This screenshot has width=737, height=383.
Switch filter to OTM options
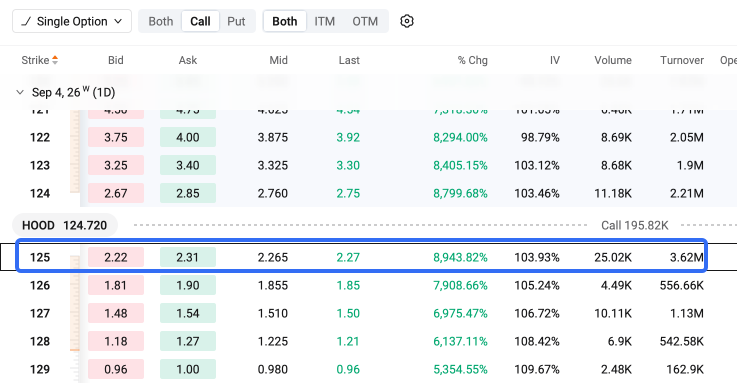[365, 21]
